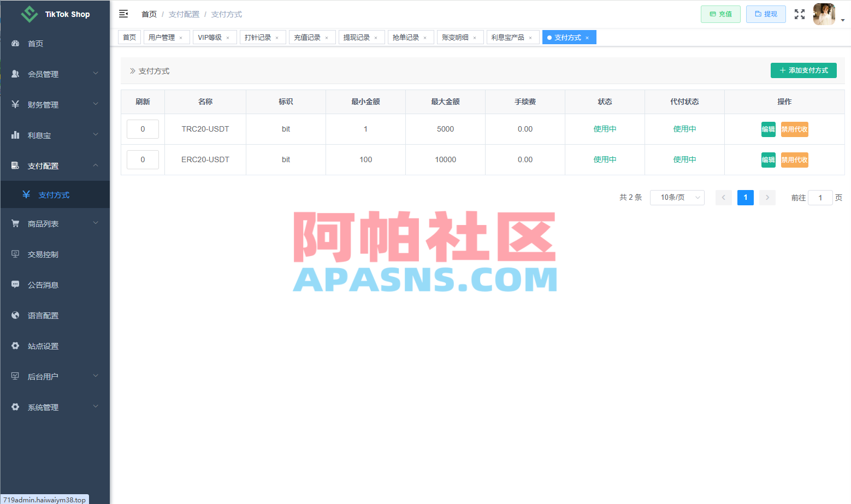Click the 提现 button in header

(766, 14)
